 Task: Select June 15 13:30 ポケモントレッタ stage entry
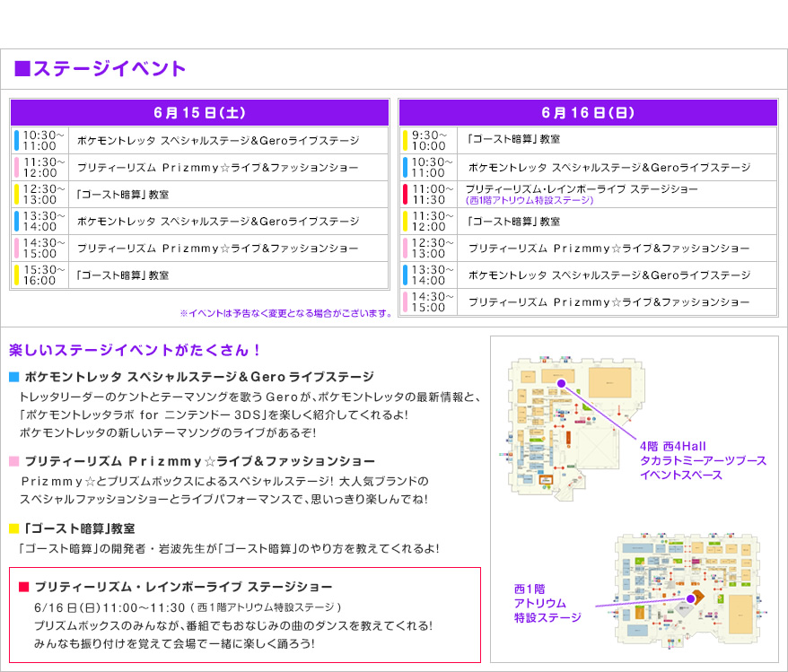217,222
